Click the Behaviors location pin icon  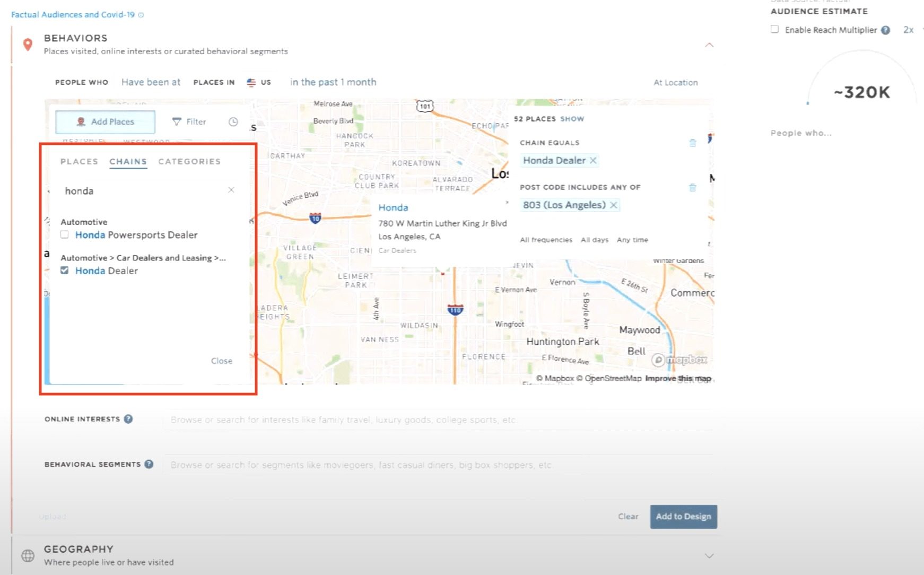coord(28,45)
